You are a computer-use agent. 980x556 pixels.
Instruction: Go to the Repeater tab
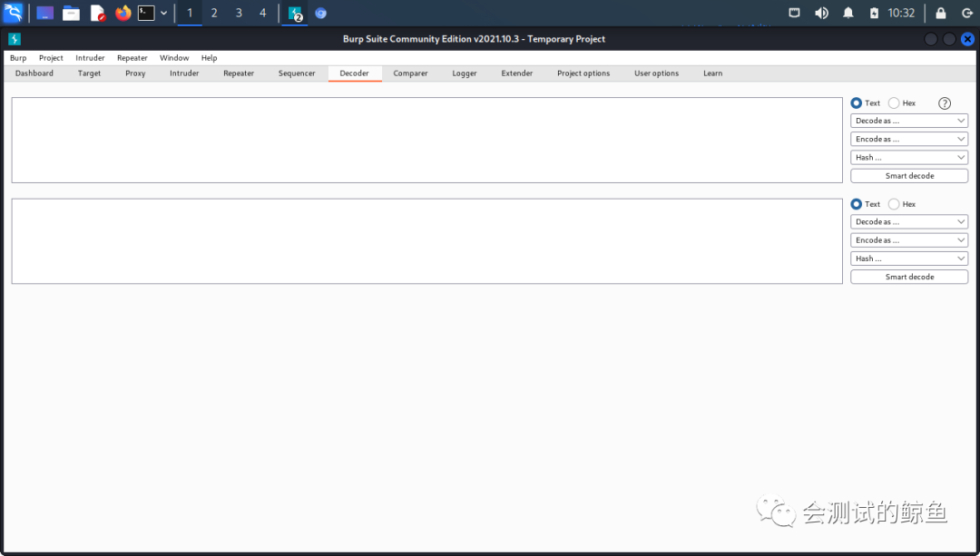[x=239, y=73]
